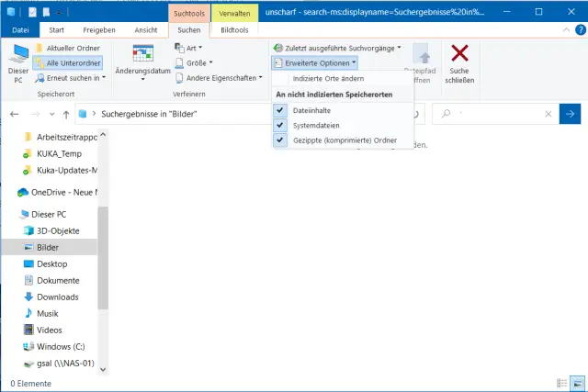Open Help with the question mark icon

pos(581,30)
